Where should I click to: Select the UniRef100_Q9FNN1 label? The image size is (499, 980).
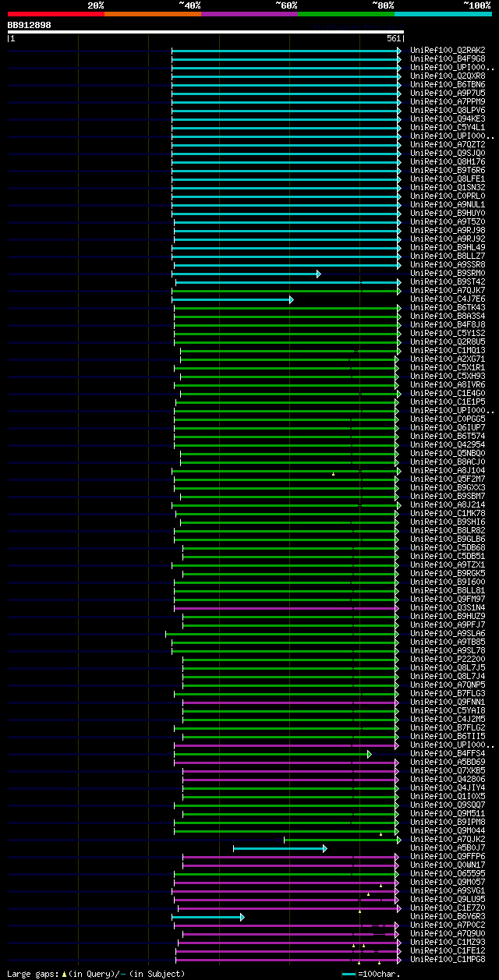(448, 702)
